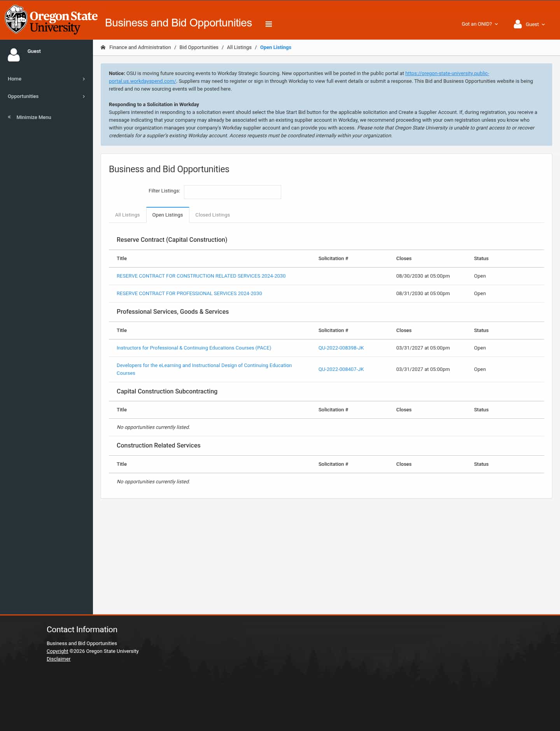Click Minimize Menu in sidebar
The width and height of the screenshot is (560, 731).
34,117
